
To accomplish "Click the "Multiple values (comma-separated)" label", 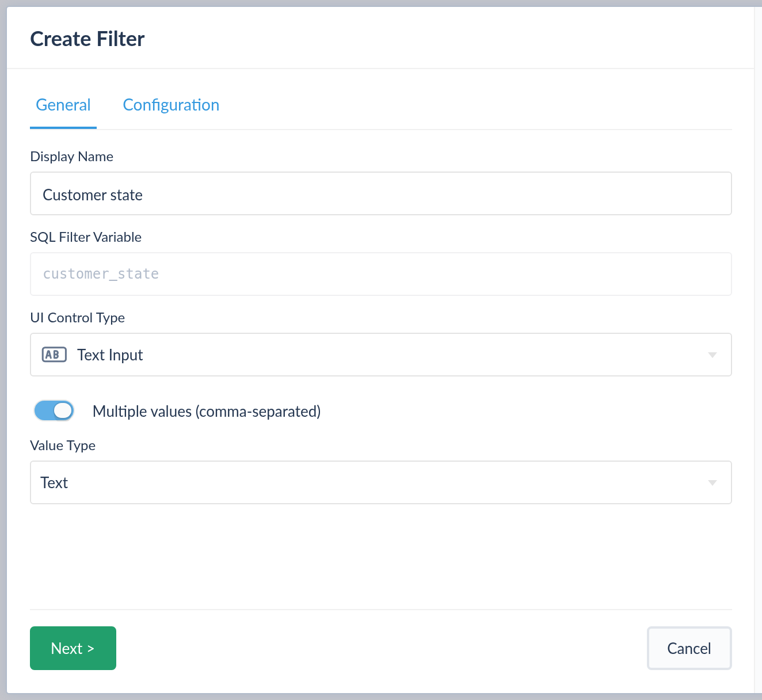I will click(x=207, y=412).
